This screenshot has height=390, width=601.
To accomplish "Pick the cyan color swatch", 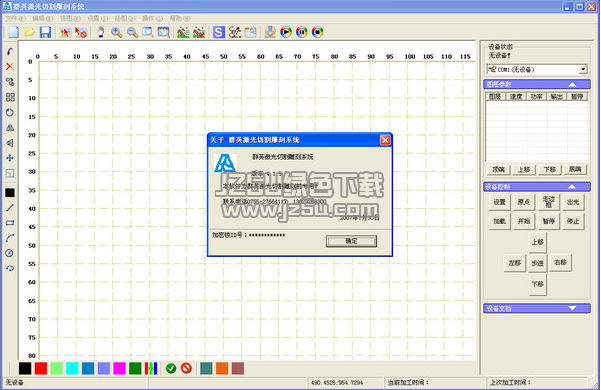I will pos(72,369).
